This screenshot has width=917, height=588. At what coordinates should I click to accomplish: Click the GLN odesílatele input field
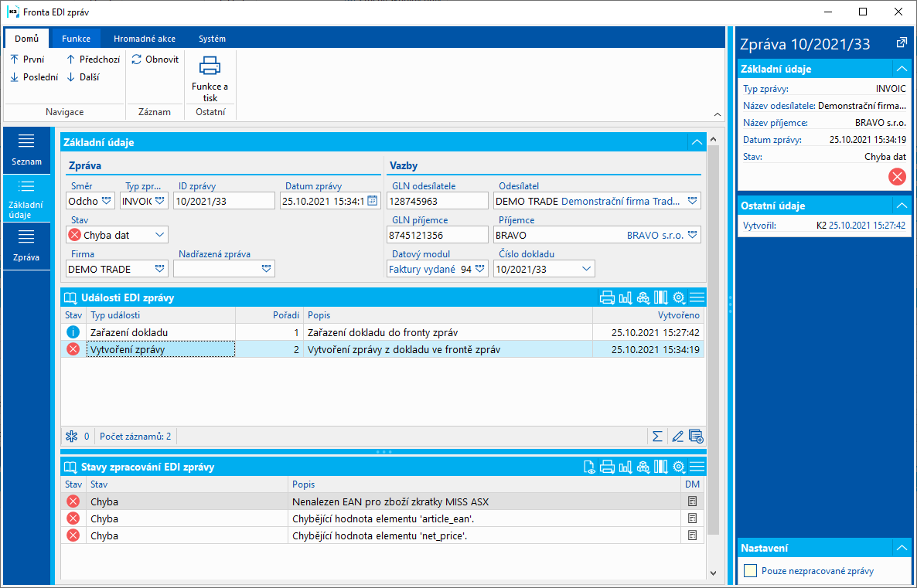(x=436, y=201)
